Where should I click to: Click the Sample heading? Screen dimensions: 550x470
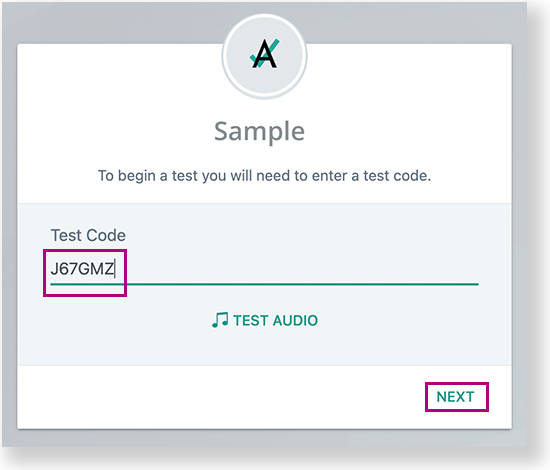(x=259, y=132)
